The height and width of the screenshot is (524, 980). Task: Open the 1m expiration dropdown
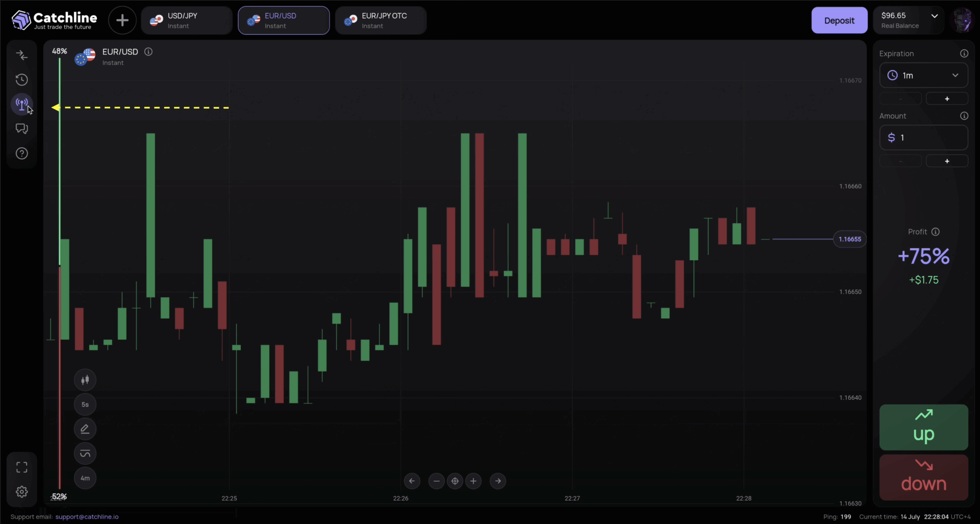[923, 75]
